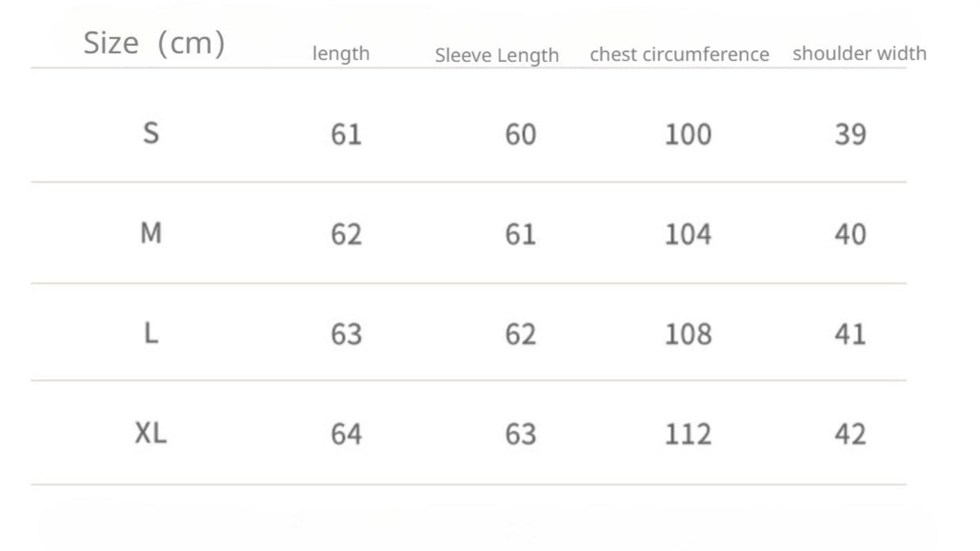Click chest circumference value 108 for size L

688,335
